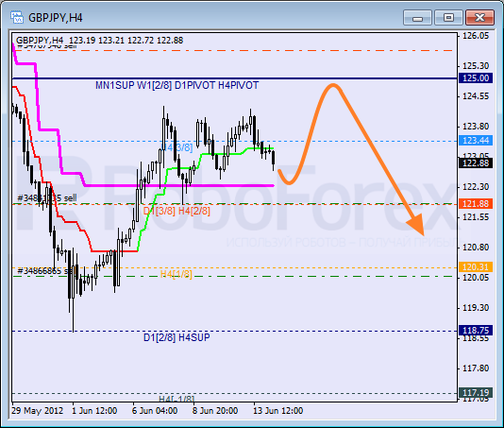Maximize the GBPJPY,H4 chart window
This screenshot has width=504, height=428.
click(x=448, y=18)
